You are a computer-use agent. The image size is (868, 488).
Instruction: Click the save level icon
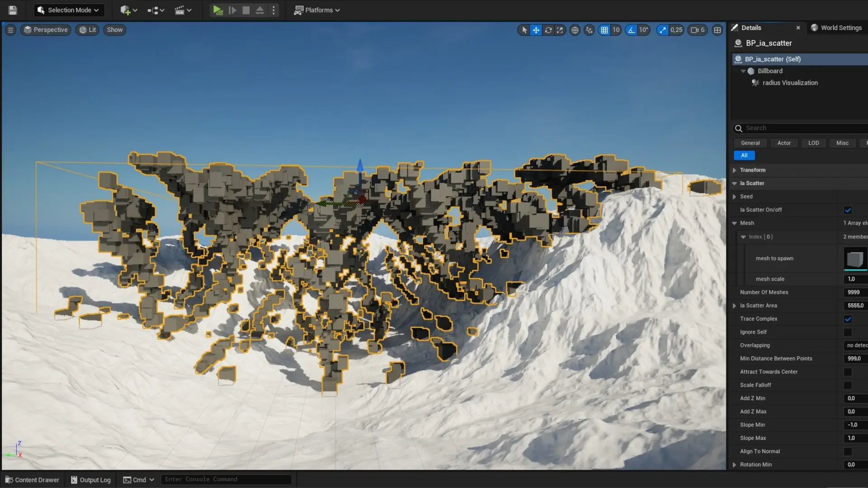tap(13, 10)
